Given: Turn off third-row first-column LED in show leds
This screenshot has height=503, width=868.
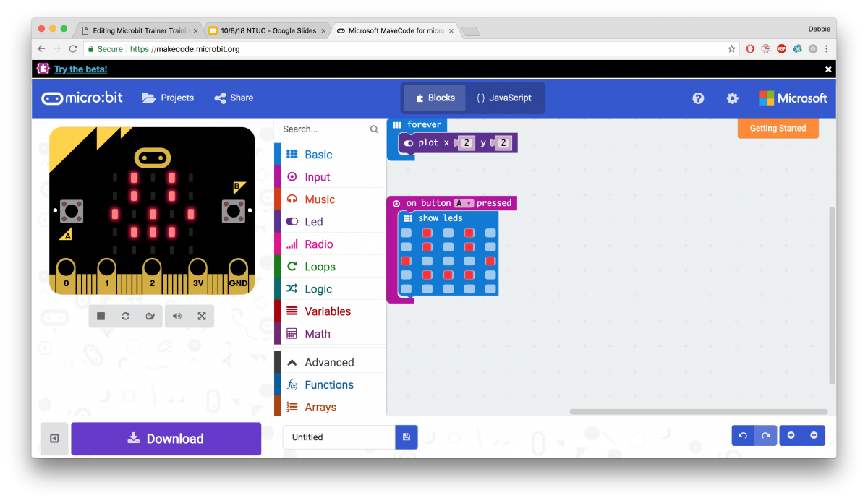Looking at the screenshot, I should click(407, 261).
